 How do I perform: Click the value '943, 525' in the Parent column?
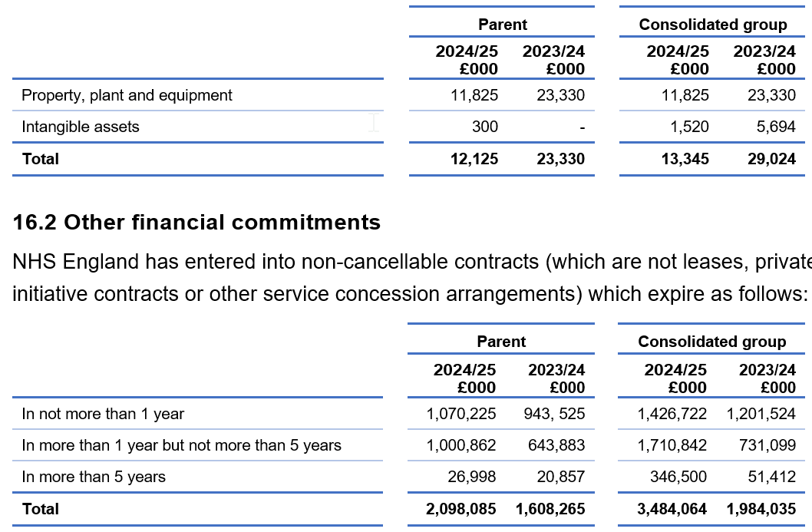(556, 414)
